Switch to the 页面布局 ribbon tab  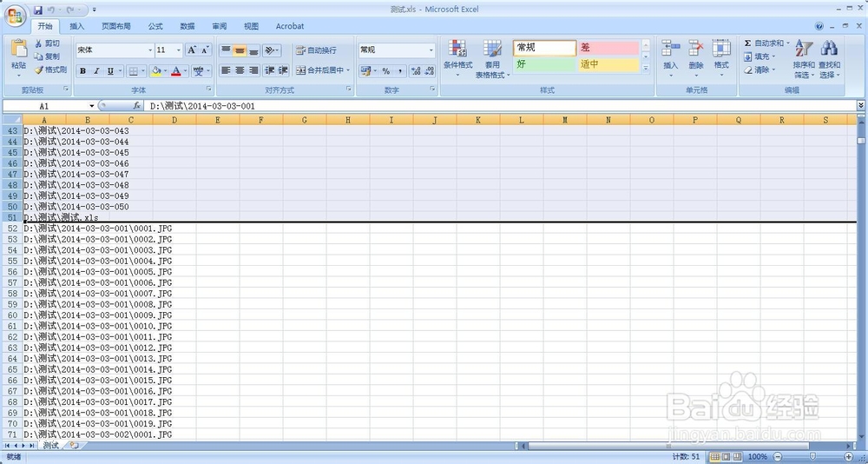point(116,26)
